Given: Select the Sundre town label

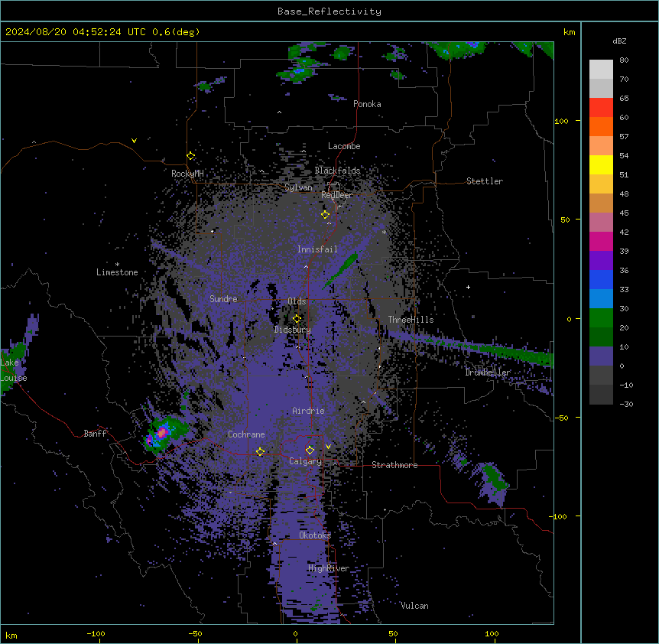Looking at the screenshot, I should click(223, 299).
